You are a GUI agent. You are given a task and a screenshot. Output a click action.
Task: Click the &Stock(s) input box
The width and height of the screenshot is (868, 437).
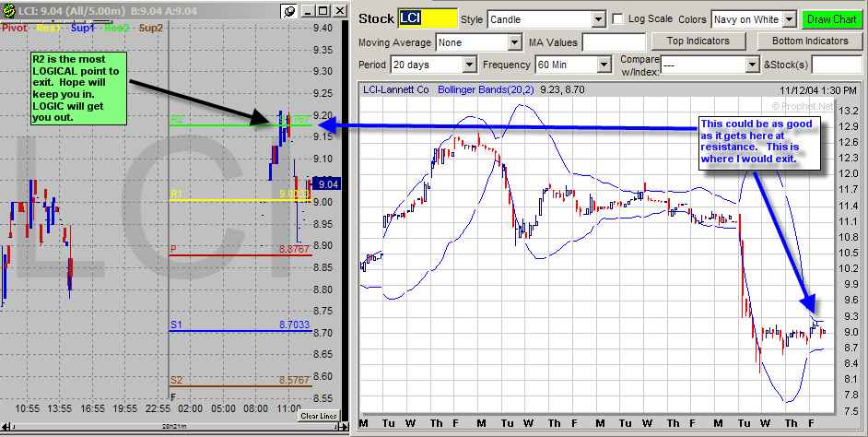tap(837, 65)
